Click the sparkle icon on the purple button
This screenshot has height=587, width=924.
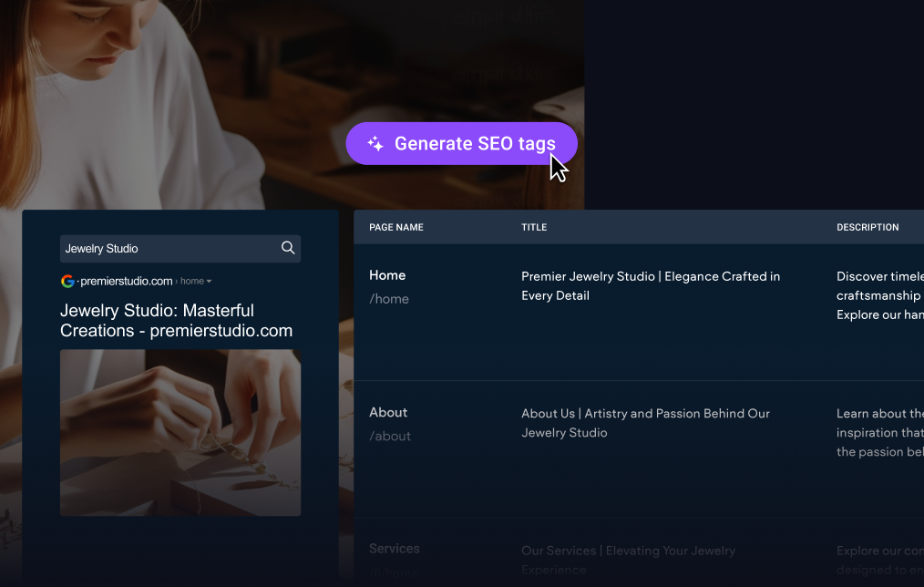coord(375,144)
